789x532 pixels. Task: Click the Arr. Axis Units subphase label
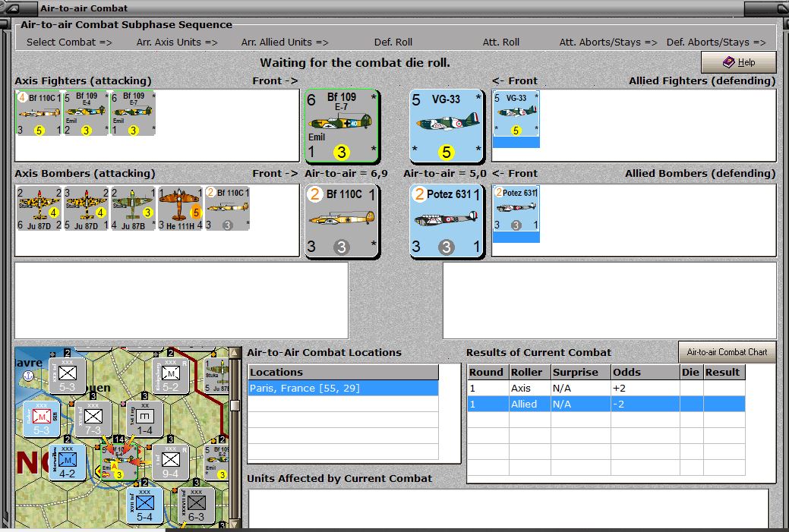coord(177,42)
